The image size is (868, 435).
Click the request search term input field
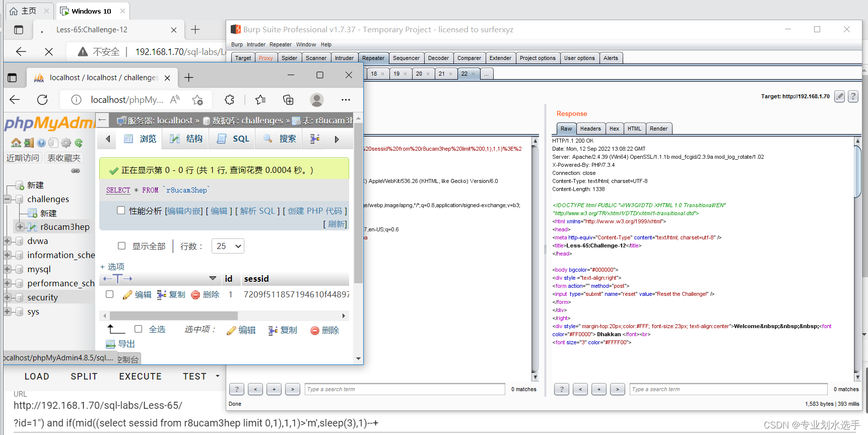[405, 389]
